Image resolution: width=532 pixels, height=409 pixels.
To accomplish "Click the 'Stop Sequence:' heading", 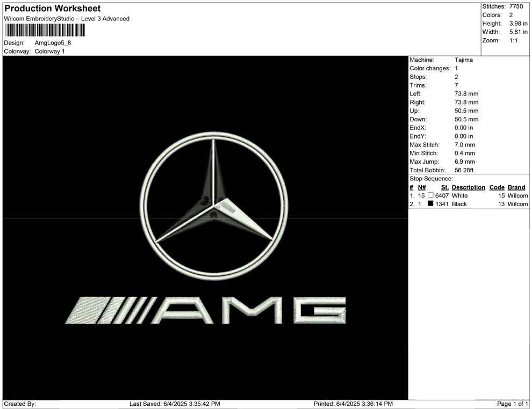I will (431, 179).
